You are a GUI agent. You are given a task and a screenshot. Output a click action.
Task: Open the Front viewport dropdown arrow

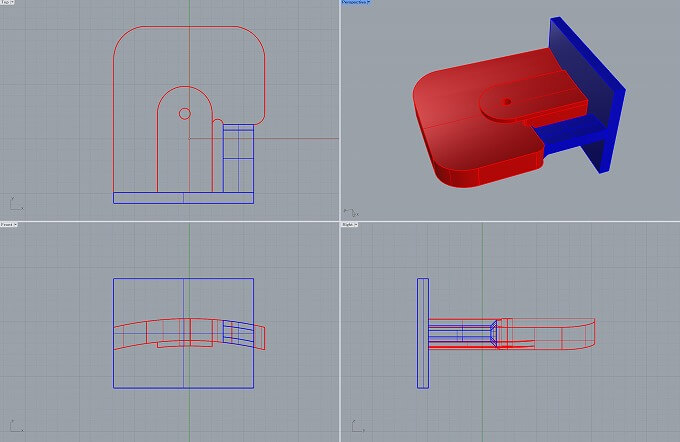[x=15, y=224]
